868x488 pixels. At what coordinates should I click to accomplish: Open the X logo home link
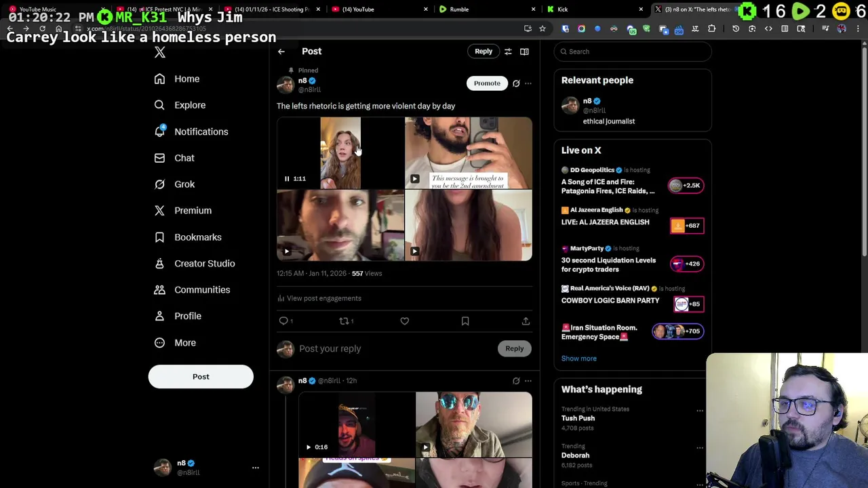coord(160,52)
